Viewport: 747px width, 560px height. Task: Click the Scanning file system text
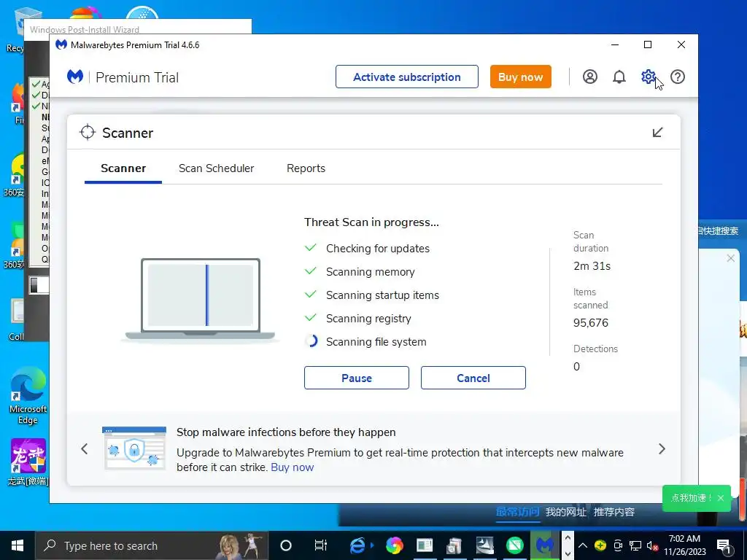click(376, 341)
